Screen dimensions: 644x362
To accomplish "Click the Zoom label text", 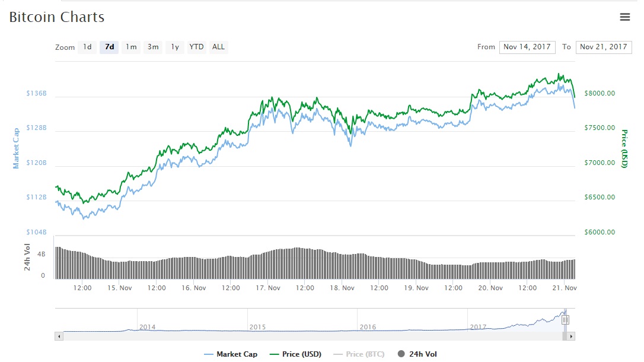I will click(x=65, y=47).
